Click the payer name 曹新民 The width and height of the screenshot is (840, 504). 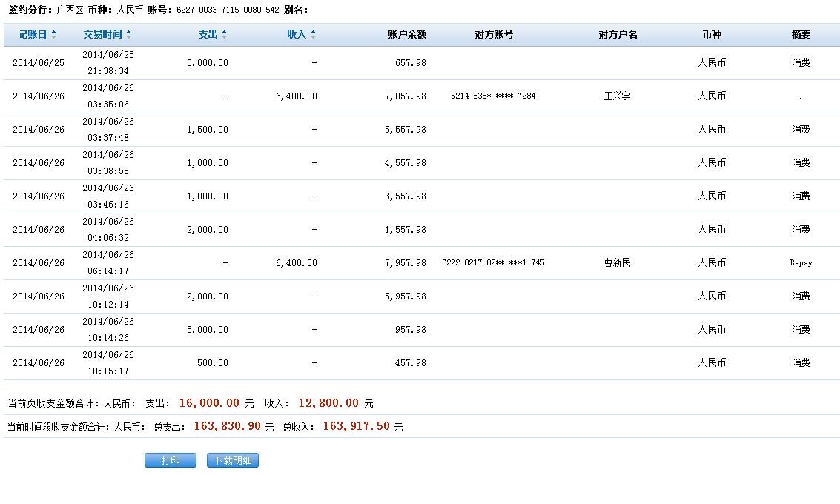click(x=618, y=263)
